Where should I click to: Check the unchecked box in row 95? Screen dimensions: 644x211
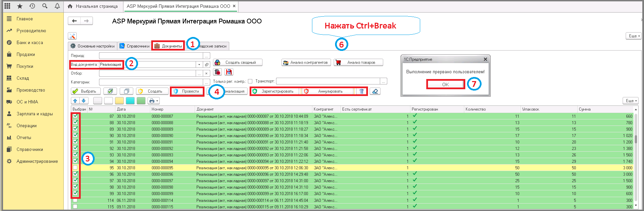[75, 168]
